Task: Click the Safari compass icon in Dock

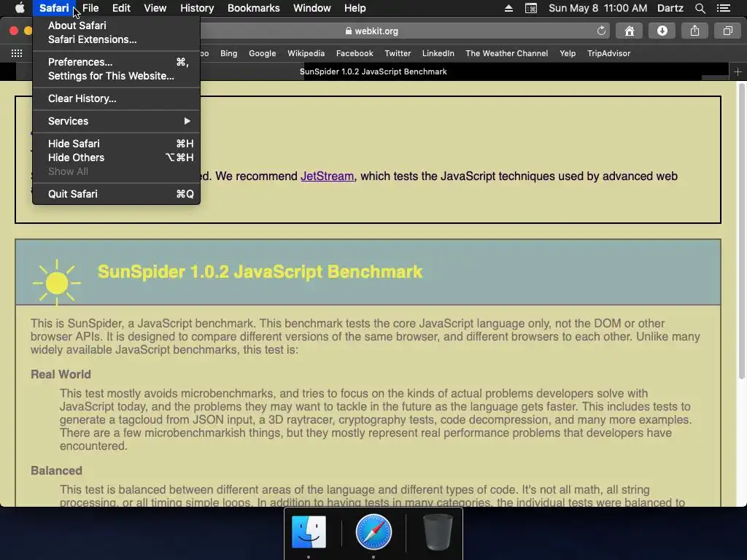Action: 373,532
